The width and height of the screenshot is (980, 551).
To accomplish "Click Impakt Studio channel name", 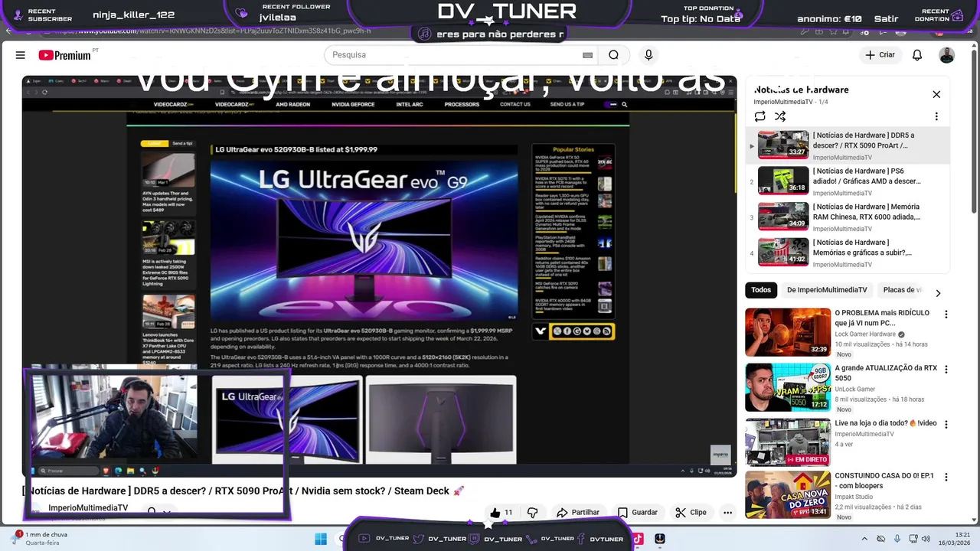I will point(854,497).
